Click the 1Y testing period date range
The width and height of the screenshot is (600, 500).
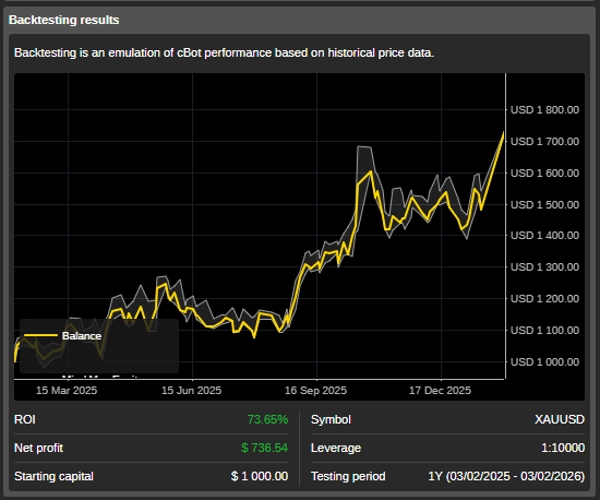506,476
